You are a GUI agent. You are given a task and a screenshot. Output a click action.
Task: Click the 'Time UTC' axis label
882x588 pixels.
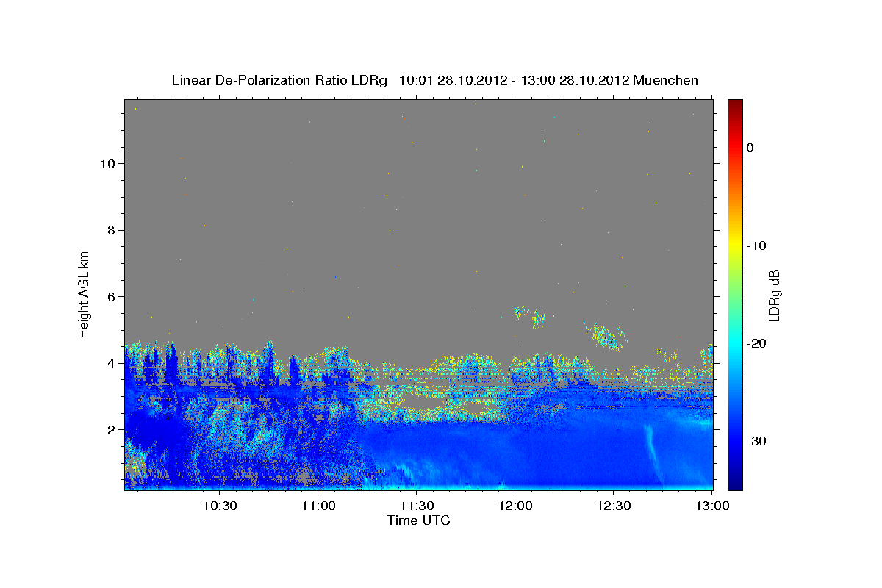click(418, 520)
